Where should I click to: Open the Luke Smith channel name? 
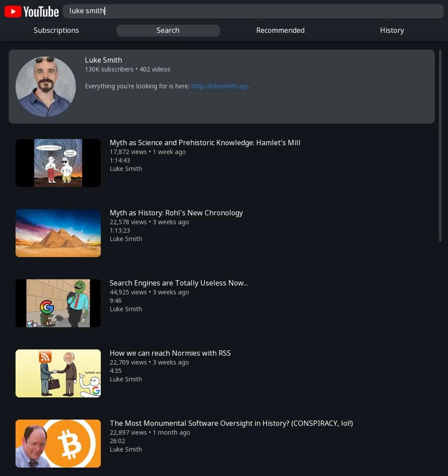coord(103,60)
